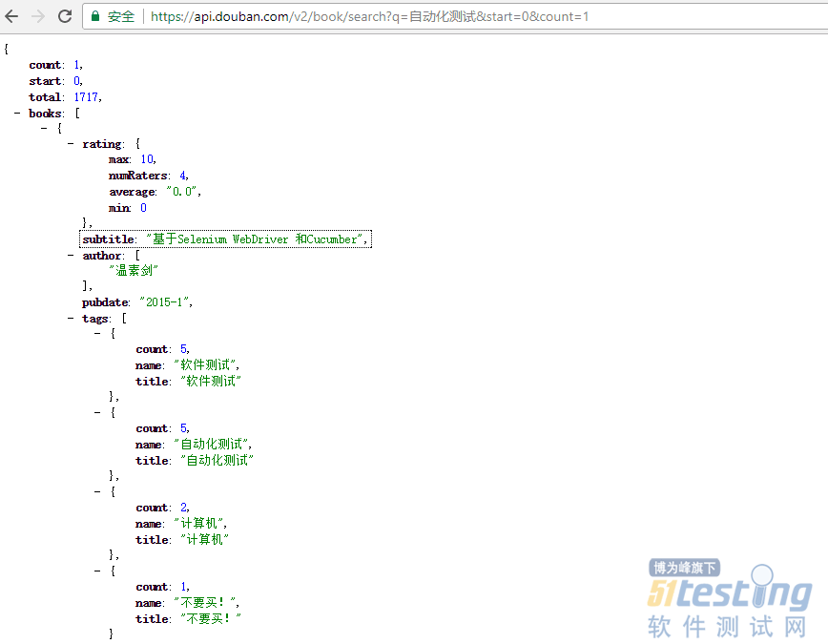The height and width of the screenshot is (644, 828).
Task: Collapse the first book object under books
Action: point(44,128)
